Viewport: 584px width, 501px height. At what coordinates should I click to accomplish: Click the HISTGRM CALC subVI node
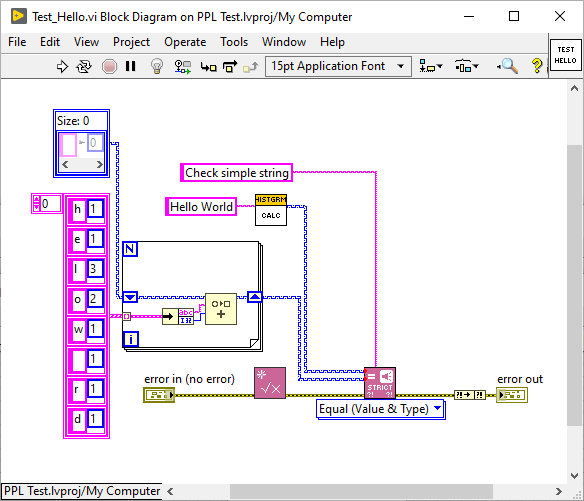pos(271,210)
